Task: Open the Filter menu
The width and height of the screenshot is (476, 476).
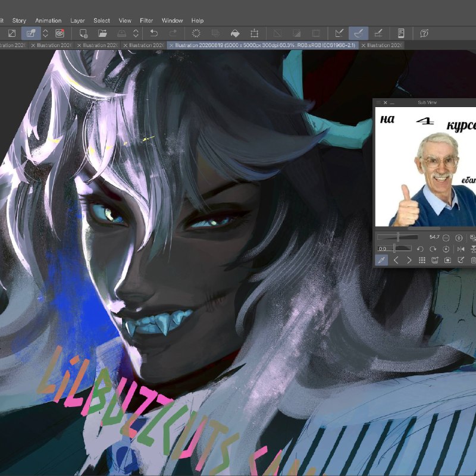Action: pyautogui.click(x=146, y=21)
